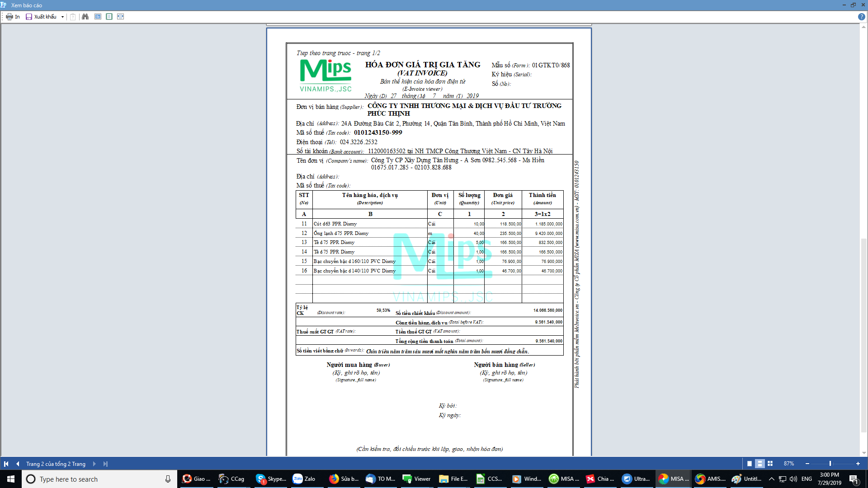868x488 pixels.
Task: Click the Mips VINAMIPS.,JSC logo
Action: 325,75
